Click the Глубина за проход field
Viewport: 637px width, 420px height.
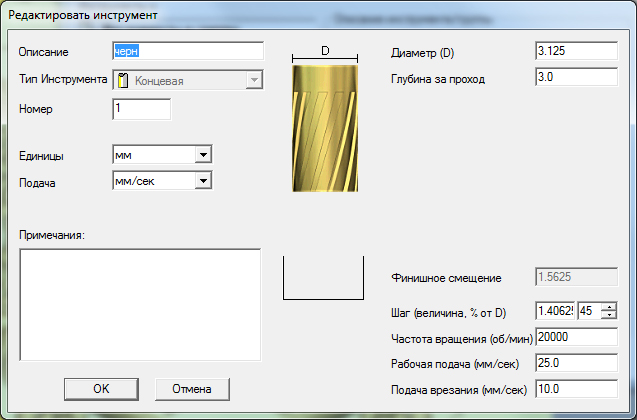576,77
